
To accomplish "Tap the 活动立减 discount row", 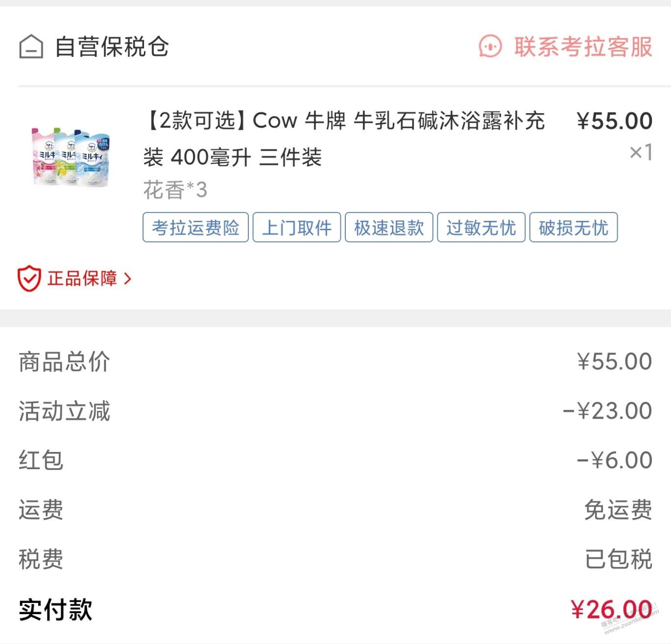I will click(x=64, y=411).
